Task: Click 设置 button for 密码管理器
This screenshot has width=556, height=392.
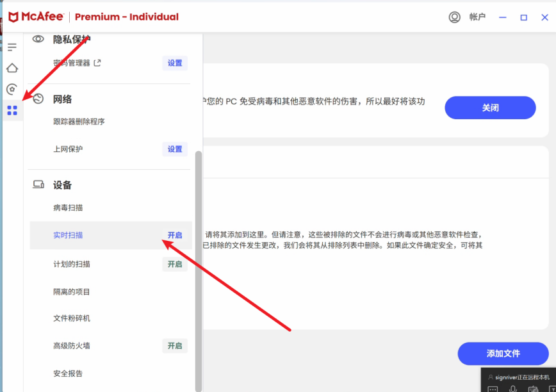Action: pos(175,63)
